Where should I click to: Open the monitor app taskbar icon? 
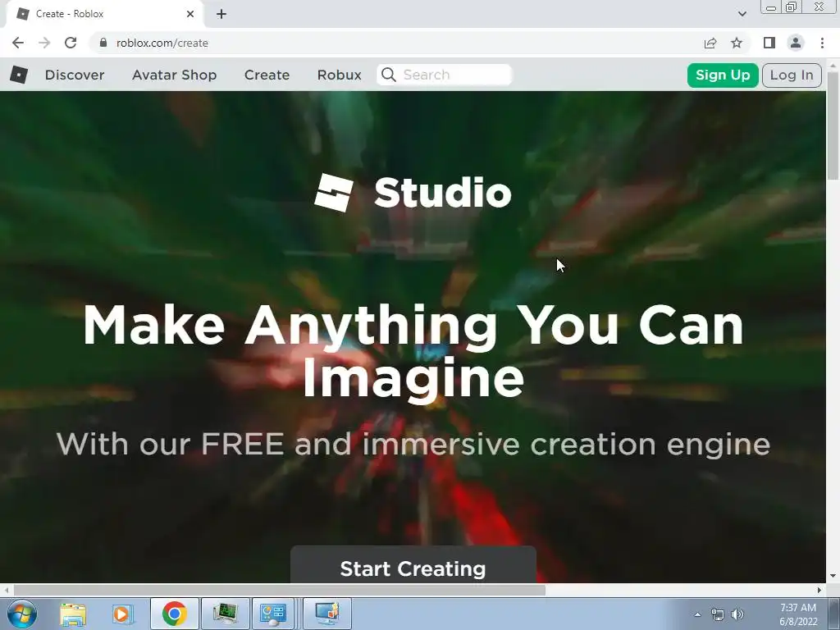click(x=225, y=614)
